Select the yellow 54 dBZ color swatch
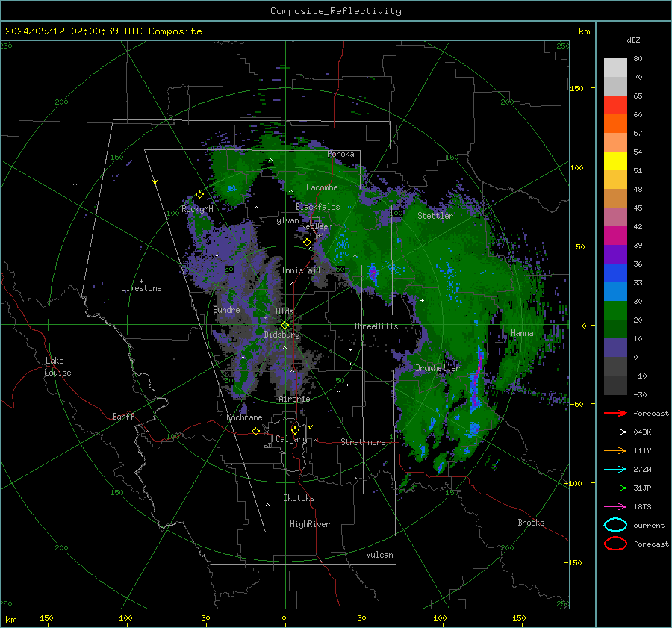The width and height of the screenshot is (672, 628). [615, 161]
